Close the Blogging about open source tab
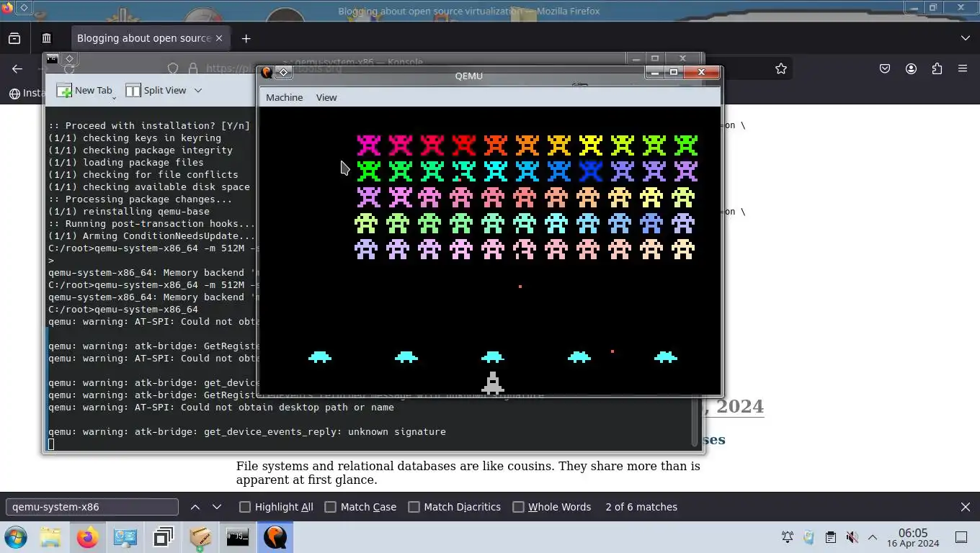This screenshot has height=553, width=980. (219, 38)
